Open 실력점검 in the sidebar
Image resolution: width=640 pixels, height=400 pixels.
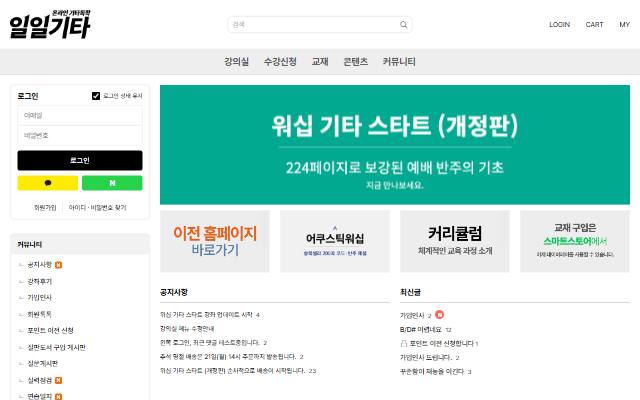pos(40,380)
